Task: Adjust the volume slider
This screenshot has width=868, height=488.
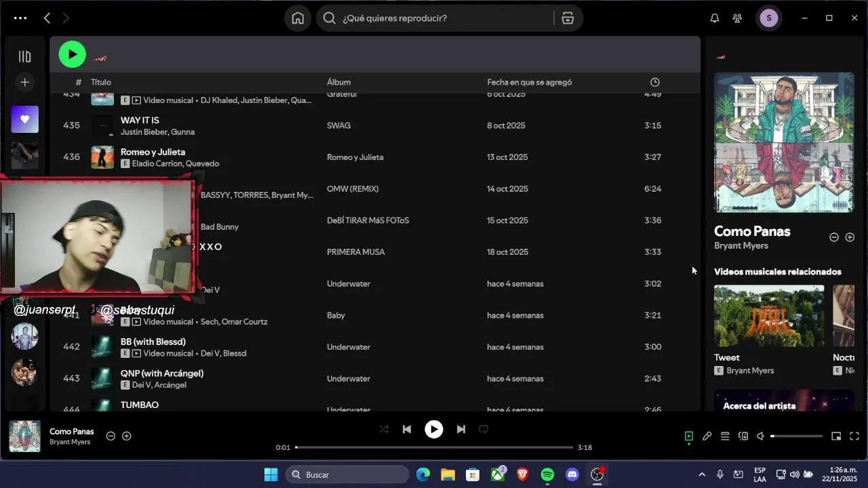Action: (797, 436)
